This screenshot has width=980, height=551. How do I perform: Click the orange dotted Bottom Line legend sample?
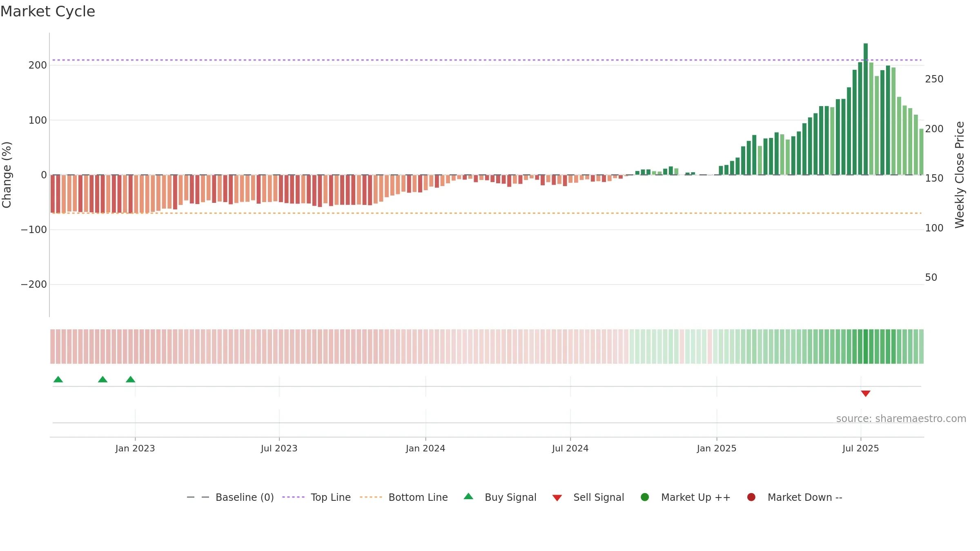pos(371,497)
